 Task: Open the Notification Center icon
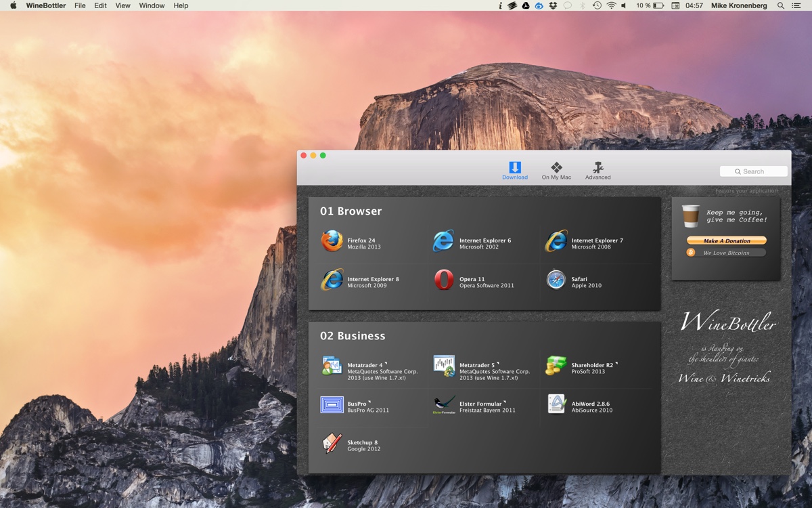tap(796, 5)
